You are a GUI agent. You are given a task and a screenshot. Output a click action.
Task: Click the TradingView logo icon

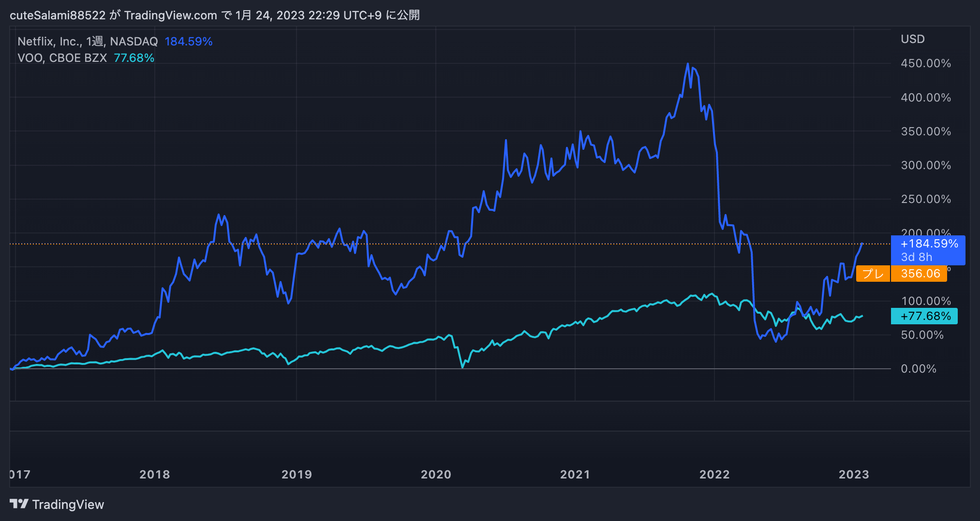(x=19, y=504)
